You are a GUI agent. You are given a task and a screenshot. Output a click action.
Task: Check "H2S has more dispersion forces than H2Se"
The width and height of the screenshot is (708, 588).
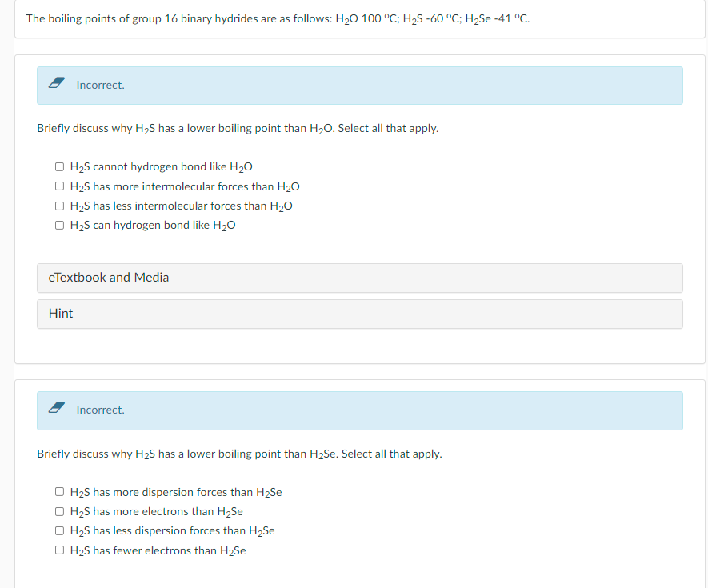59,491
